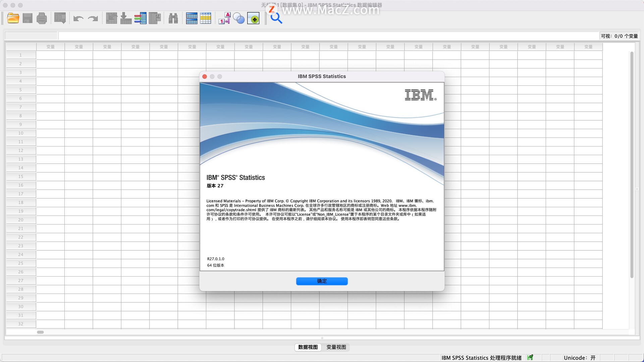This screenshot has width=644, height=362.
Task: Click the cell reference name box
Action: point(31,36)
